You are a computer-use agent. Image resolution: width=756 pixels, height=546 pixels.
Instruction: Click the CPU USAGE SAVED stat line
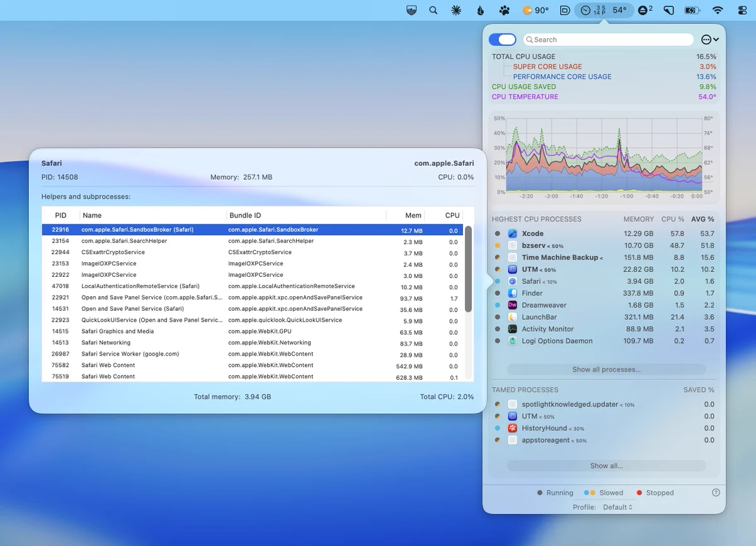(x=604, y=86)
